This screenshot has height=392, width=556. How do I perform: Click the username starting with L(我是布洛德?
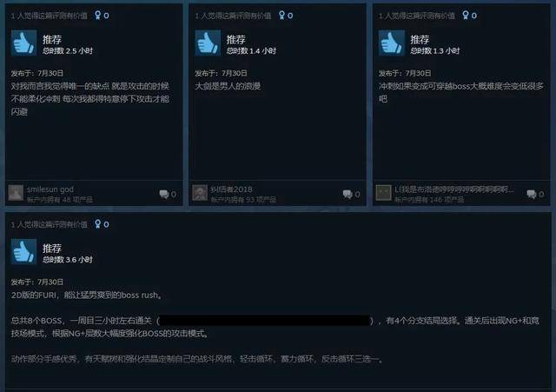454,189
